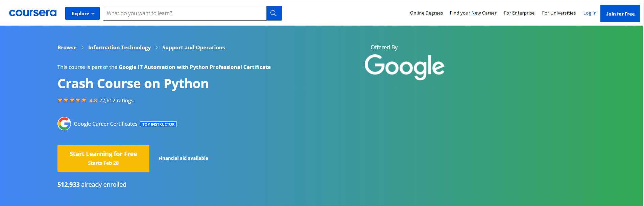Click the Coursera logo
The width and height of the screenshot is (644, 206).
coord(33,13)
